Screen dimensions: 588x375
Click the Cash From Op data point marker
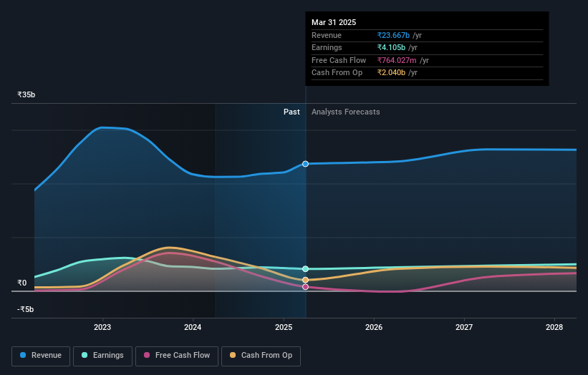pos(305,280)
